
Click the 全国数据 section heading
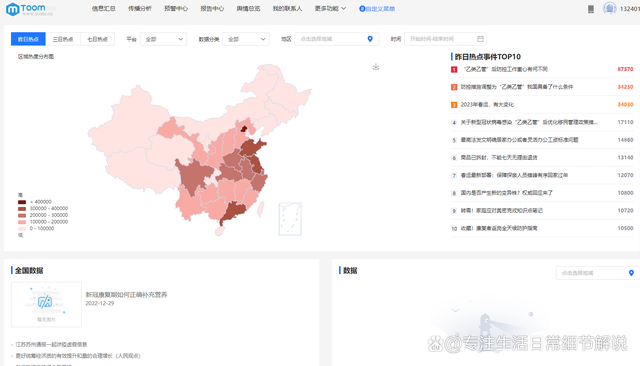pos(29,271)
